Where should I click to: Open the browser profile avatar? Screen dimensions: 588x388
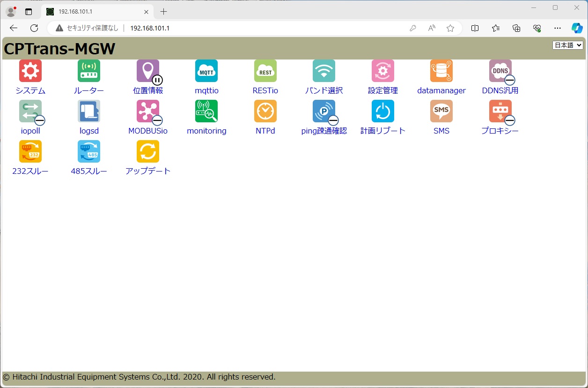(11, 12)
